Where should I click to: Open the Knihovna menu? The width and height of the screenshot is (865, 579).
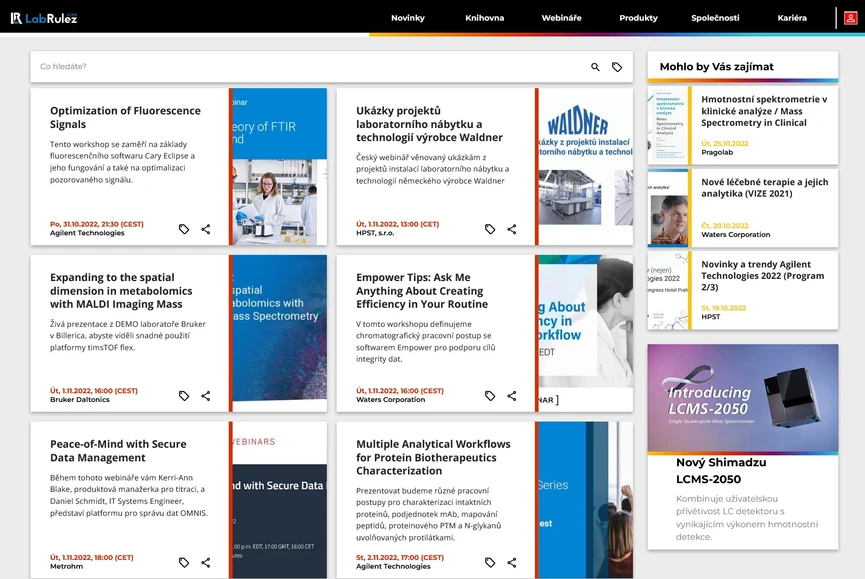484,18
